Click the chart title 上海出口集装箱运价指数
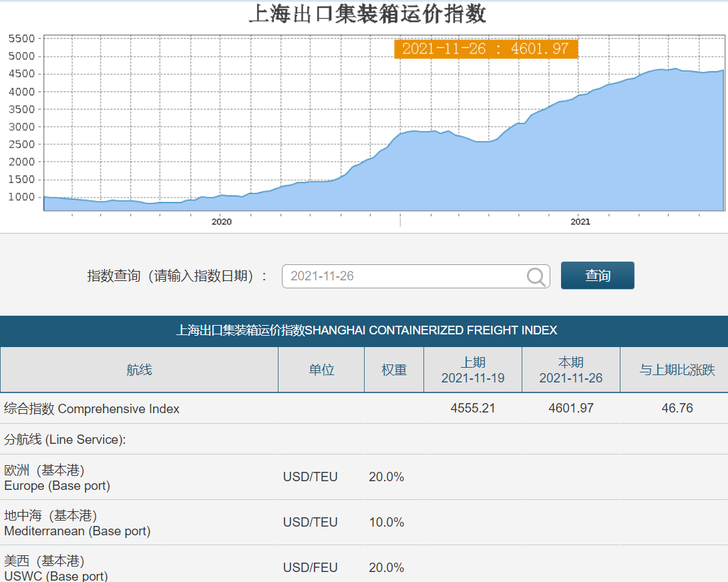This screenshot has width=728, height=582. click(367, 14)
